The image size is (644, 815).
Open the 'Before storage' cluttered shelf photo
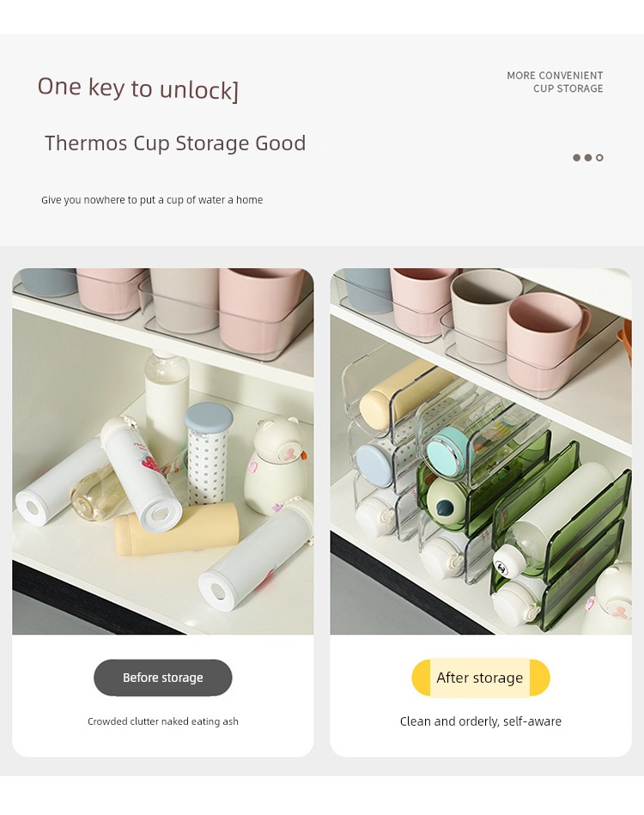[x=162, y=451]
